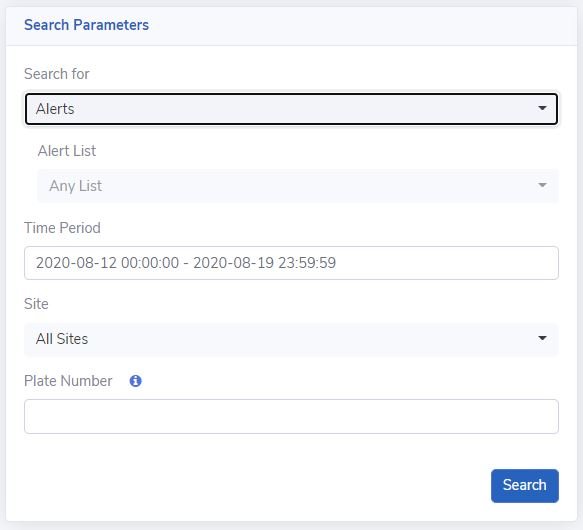Click the greyed Any List value text

click(75, 186)
